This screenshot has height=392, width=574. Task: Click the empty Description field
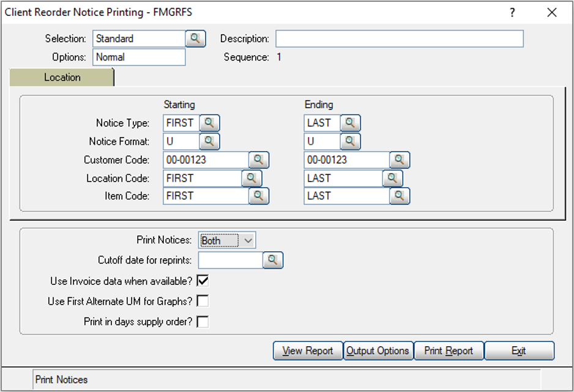point(400,39)
